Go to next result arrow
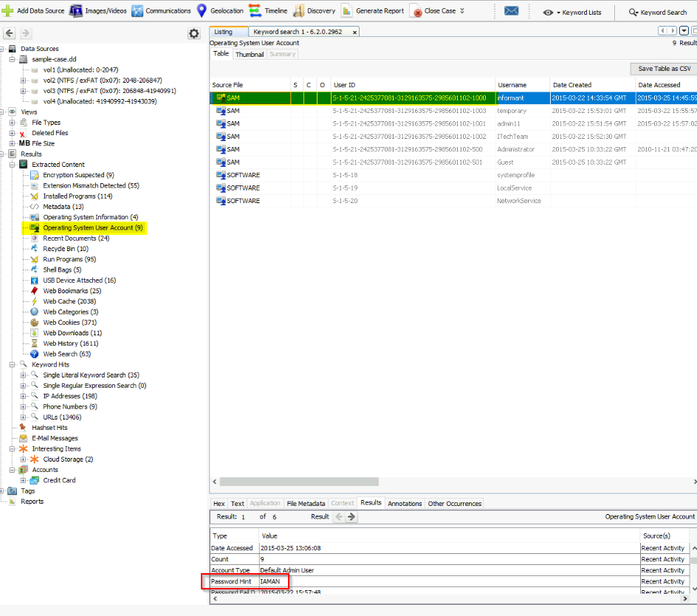Image resolution: width=697 pixels, height=616 pixels. tap(351, 517)
